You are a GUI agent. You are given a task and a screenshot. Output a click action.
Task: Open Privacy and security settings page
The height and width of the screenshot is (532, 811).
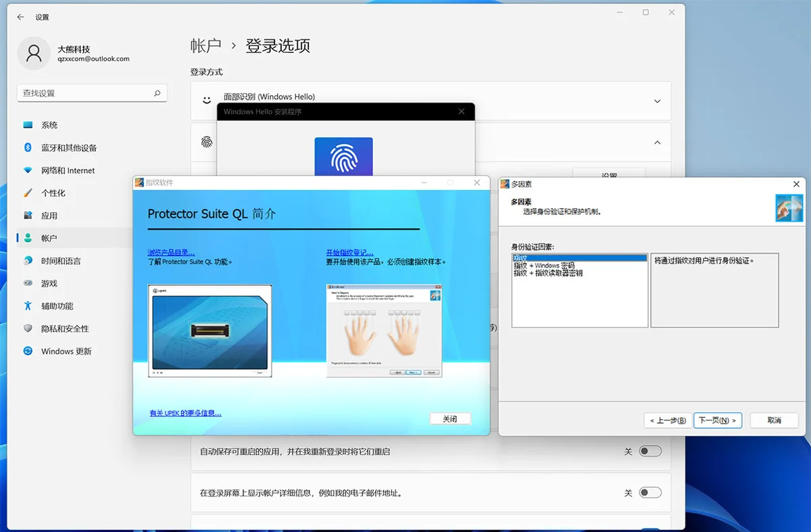65,329
